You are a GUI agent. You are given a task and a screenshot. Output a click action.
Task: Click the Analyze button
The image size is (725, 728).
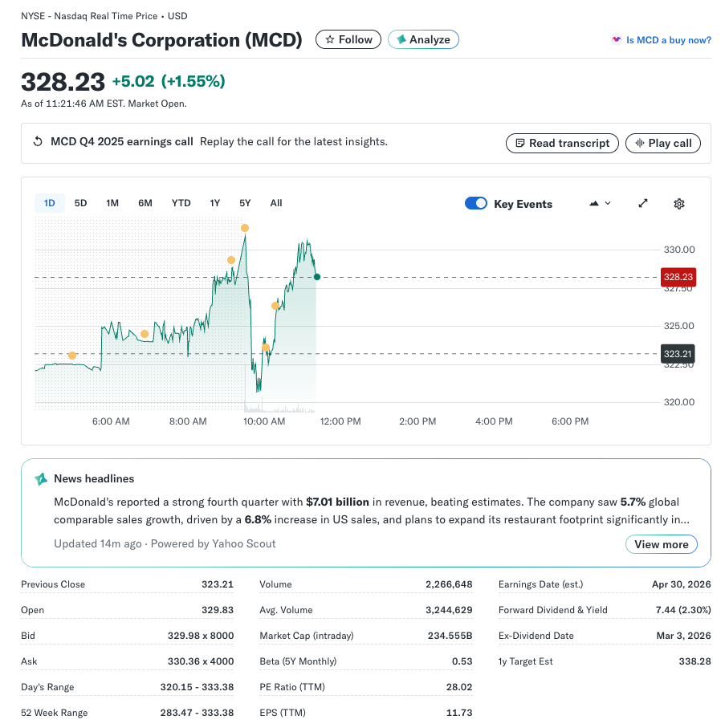(423, 39)
